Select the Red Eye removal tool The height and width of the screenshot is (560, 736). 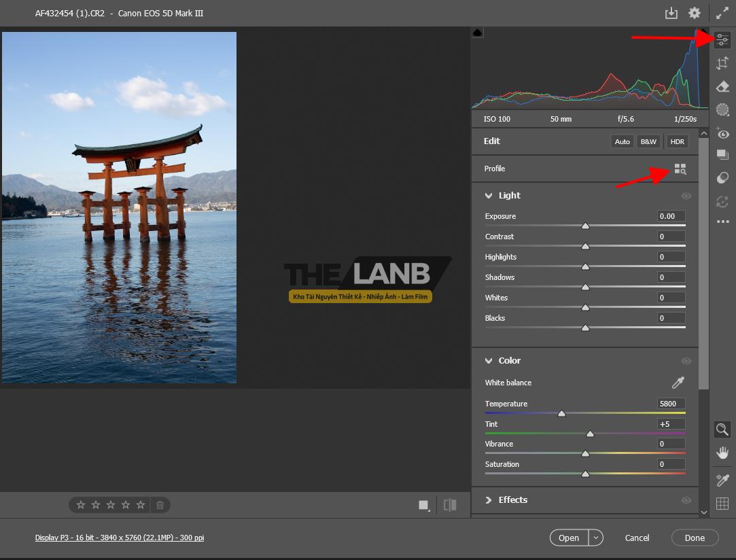pos(722,134)
